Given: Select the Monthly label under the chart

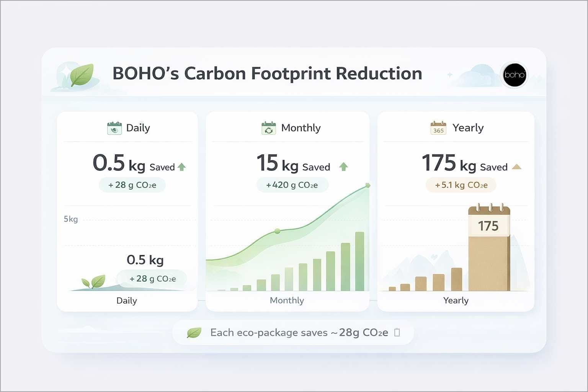Looking at the screenshot, I should [287, 301].
